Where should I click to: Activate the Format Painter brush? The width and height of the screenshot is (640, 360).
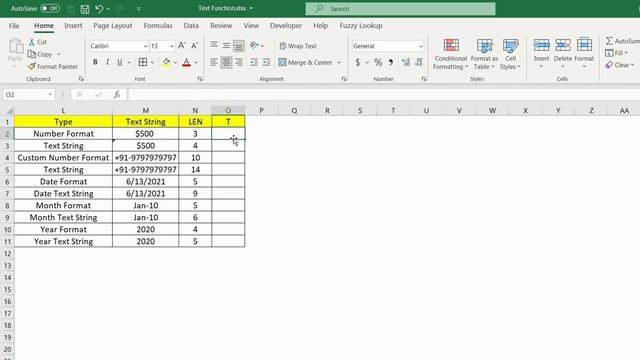click(x=32, y=66)
